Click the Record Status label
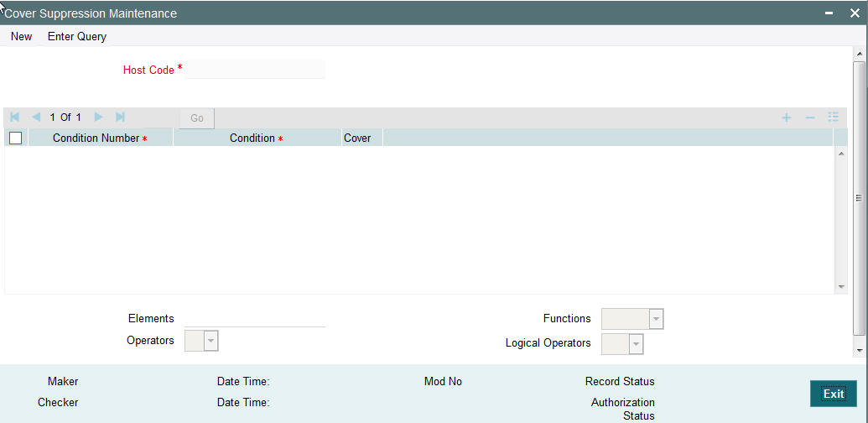The image size is (868, 423). tap(620, 382)
